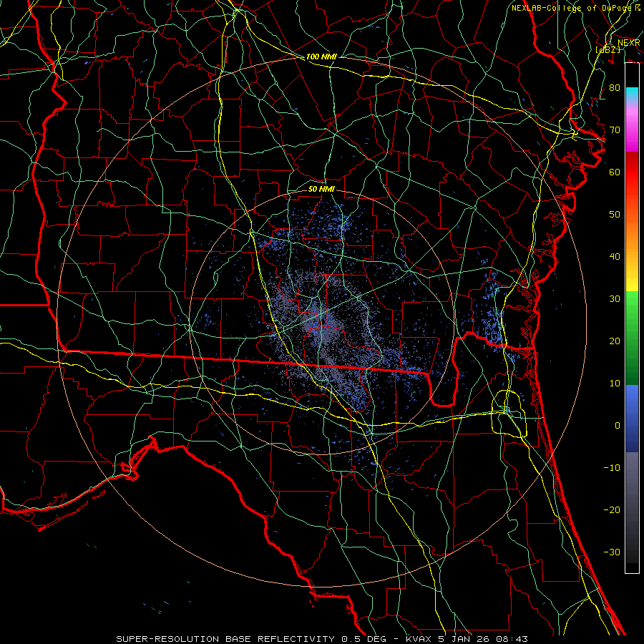Click the -10 value on dBZ scale

(612, 467)
